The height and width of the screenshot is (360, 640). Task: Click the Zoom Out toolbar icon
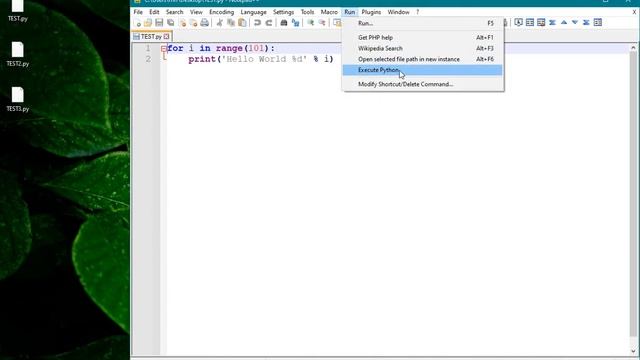point(322,23)
